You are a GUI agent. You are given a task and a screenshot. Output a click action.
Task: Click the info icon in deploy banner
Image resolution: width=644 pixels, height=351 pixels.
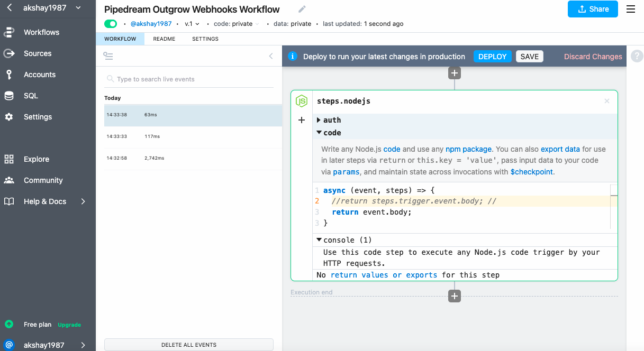coord(292,57)
